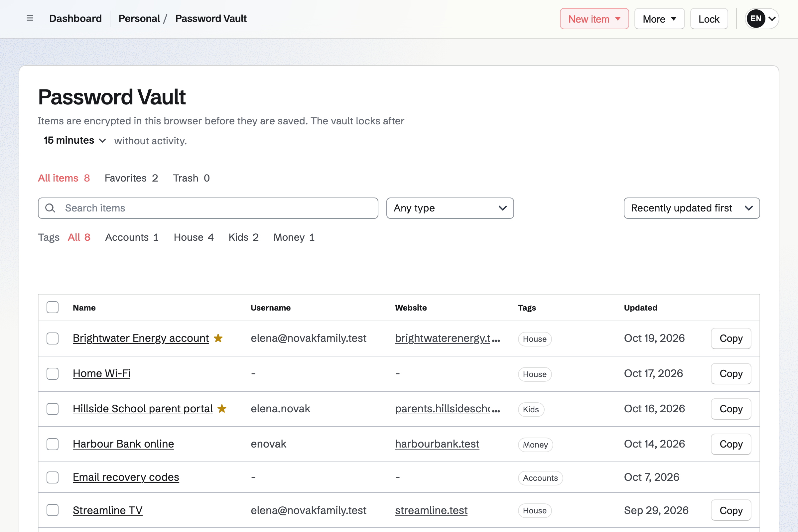Image resolution: width=798 pixels, height=532 pixels.
Task: Open the Recently updated first sort dropdown
Action: click(x=692, y=208)
